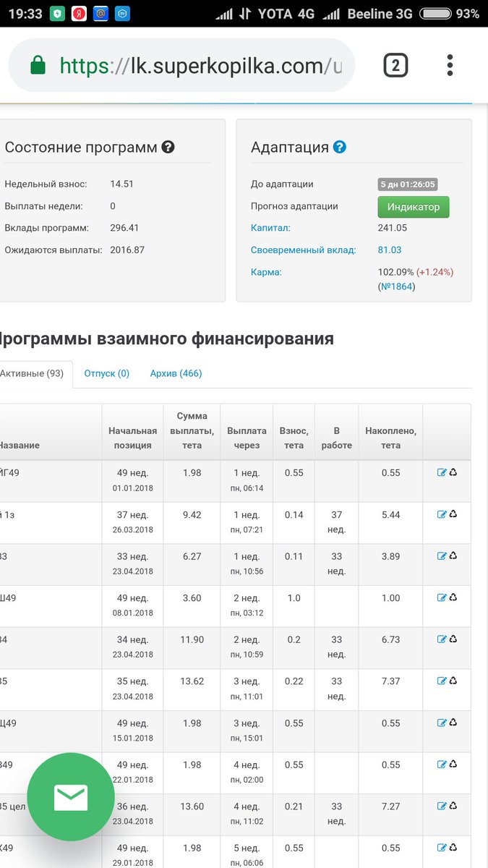Click recycle icon in the пн, 06:06 row

point(453,848)
